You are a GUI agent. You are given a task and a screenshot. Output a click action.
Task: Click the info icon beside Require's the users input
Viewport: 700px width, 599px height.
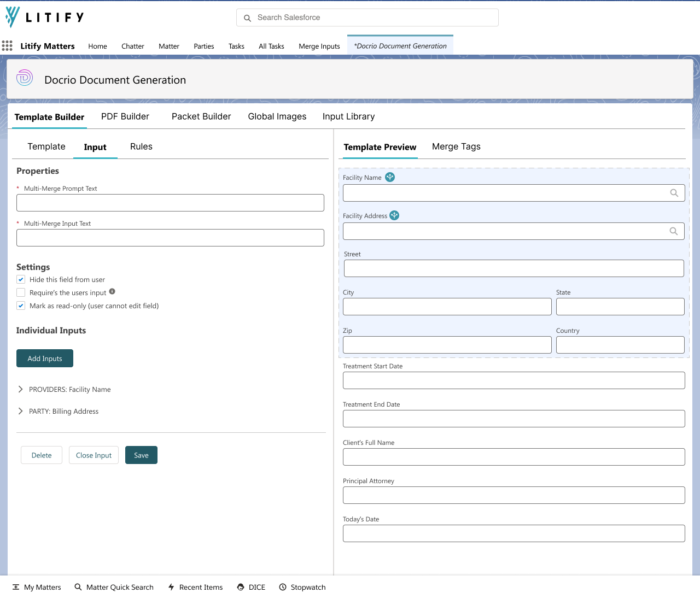coord(112,291)
